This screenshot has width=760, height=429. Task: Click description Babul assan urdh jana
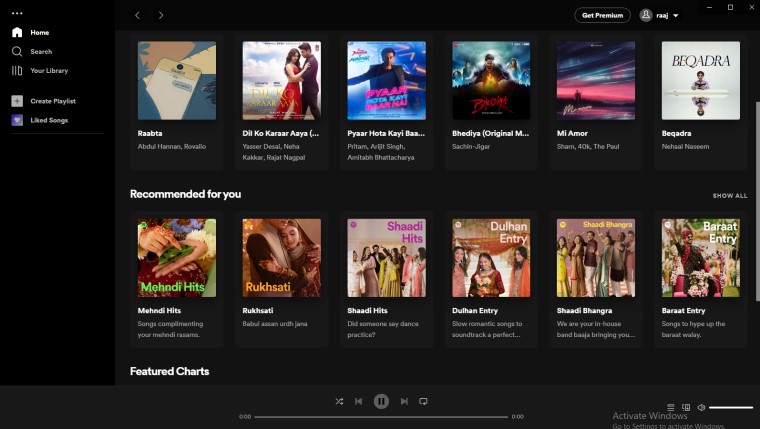(x=275, y=324)
